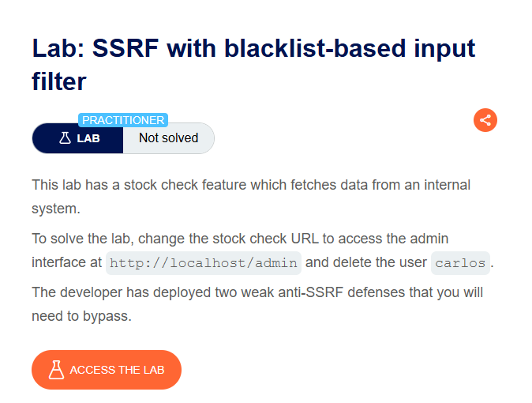The width and height of the screenshot is (532, 403).
Task: Click the flask icon on the Access button
Action: [56, 370]
